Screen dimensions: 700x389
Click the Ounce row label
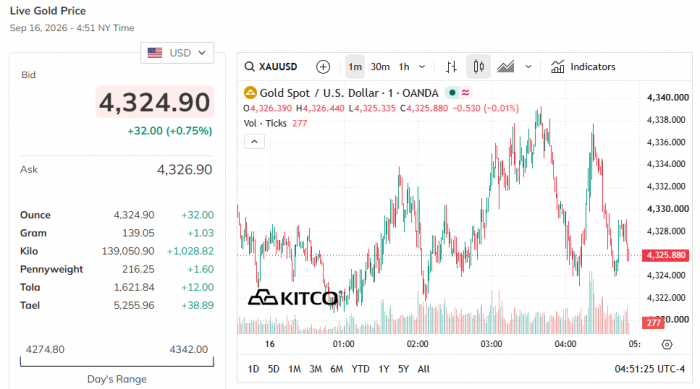tap(35, 215)
